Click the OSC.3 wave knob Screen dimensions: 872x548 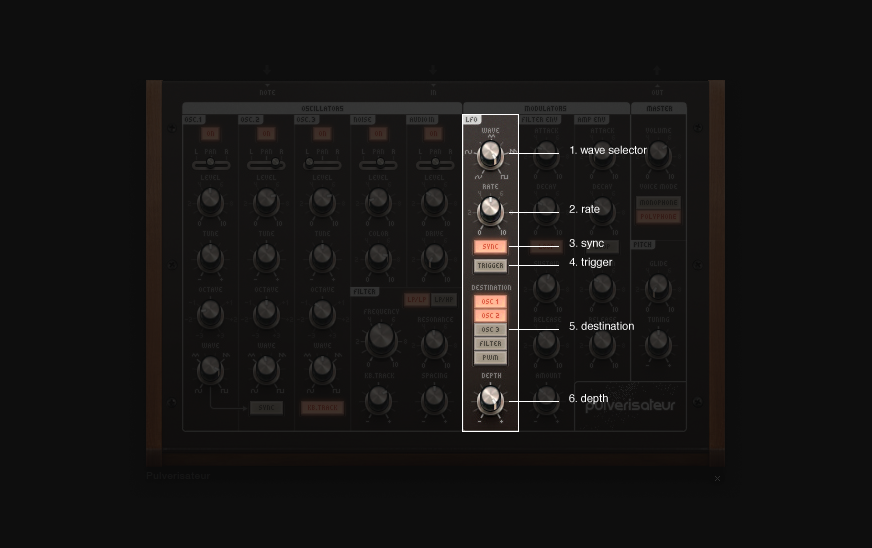coord(323,368)
